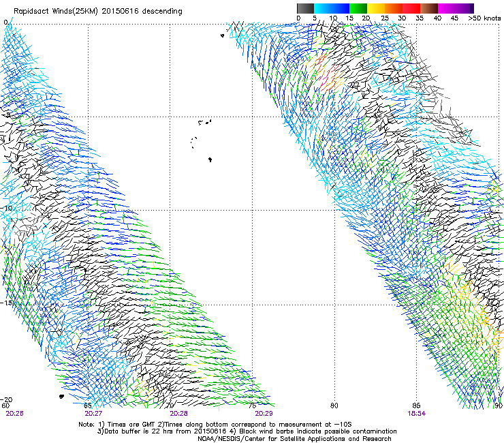Click the cyan-to-blue 5–15 knots legend segment
Viewport: 504px width, 443px height.
[332, 8]
